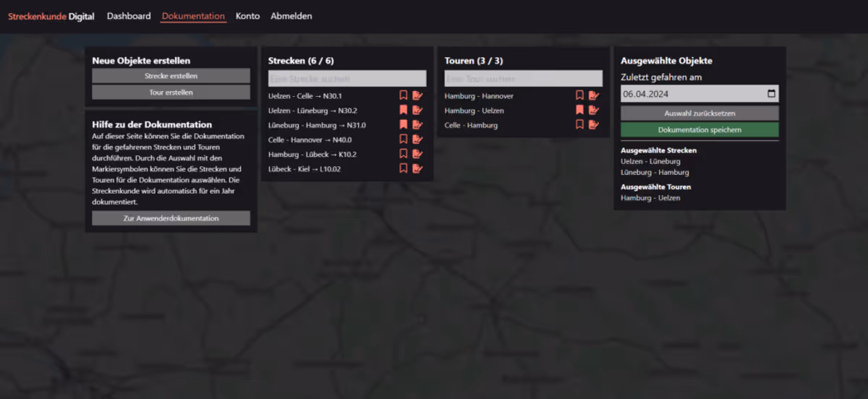868x399 pixels.
Task: Click edit icon for Celle - Hannover route
Action: point(417,139)
